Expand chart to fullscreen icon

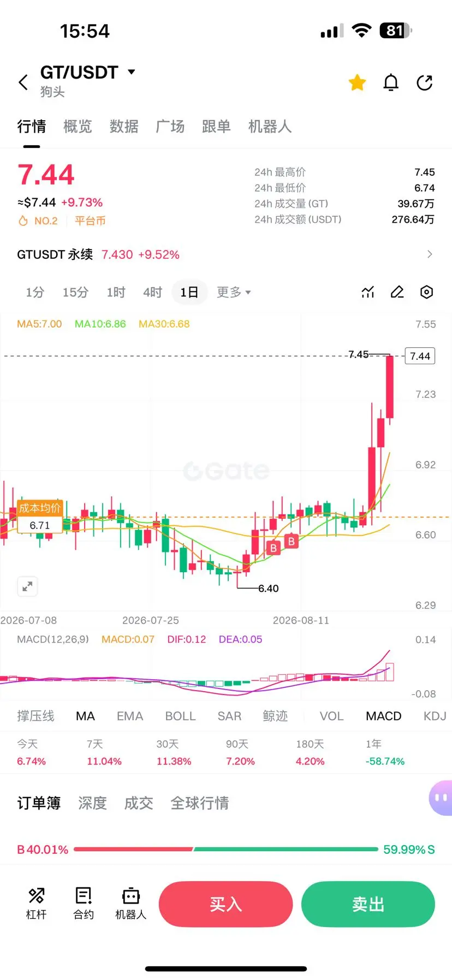(27, 587)
